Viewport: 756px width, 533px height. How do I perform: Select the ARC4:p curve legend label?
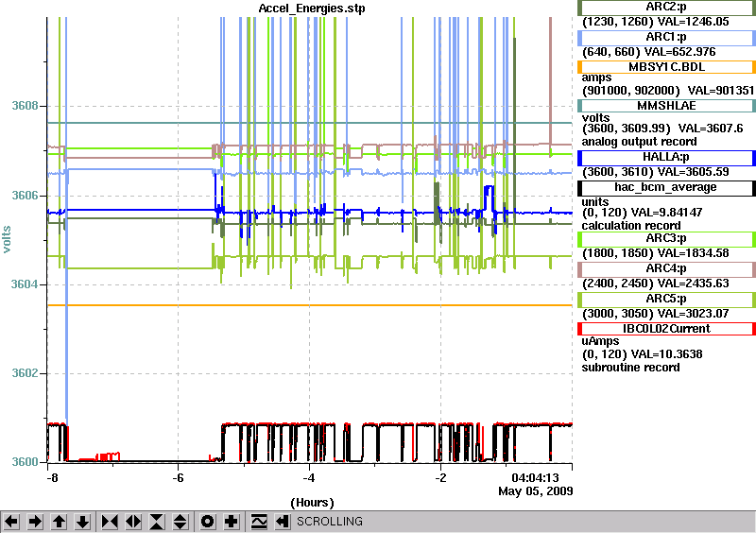pyautogui.click(x=666, y=269)
